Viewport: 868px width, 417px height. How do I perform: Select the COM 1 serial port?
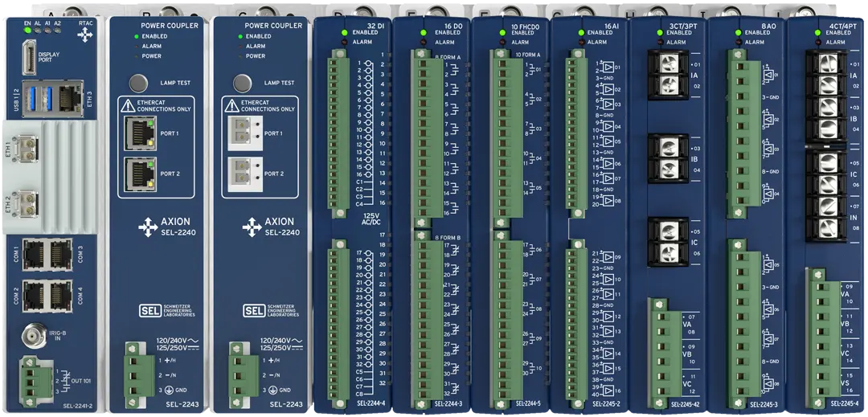tap(35, 255)
